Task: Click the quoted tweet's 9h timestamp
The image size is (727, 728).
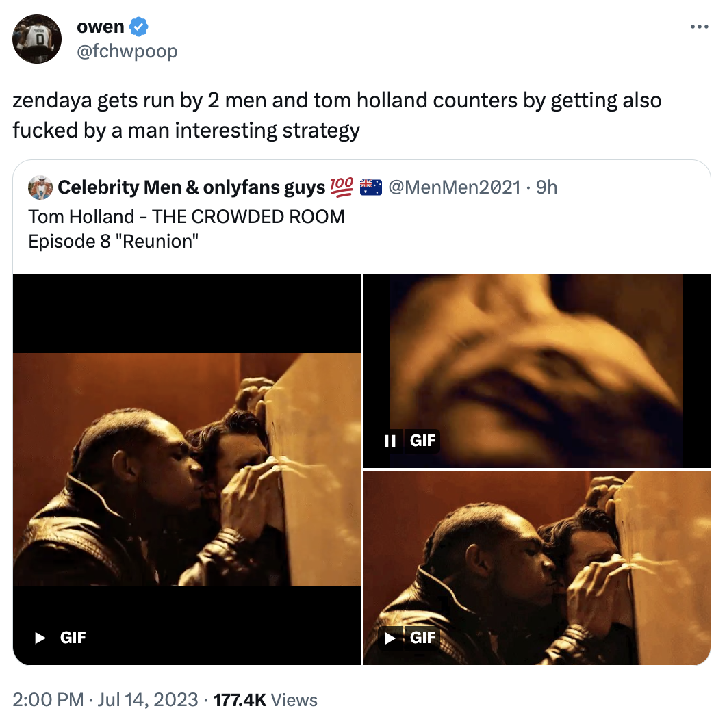Action: click(546, 187)
